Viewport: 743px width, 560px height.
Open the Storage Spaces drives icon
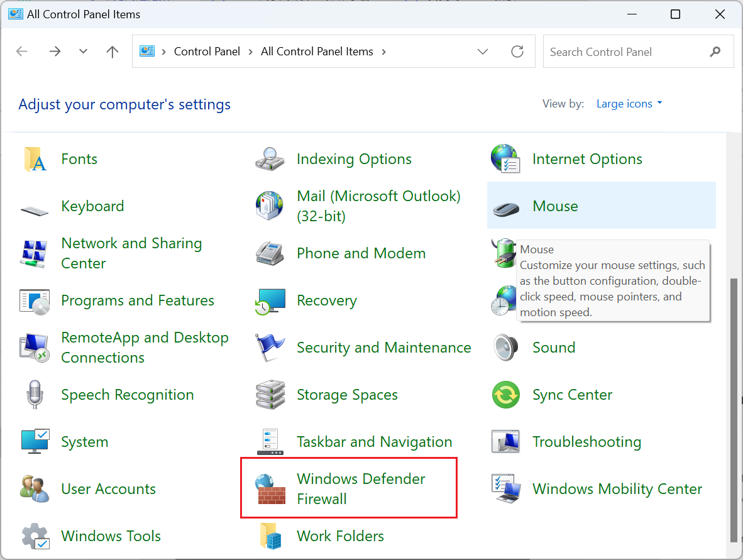tap(270, 394)
